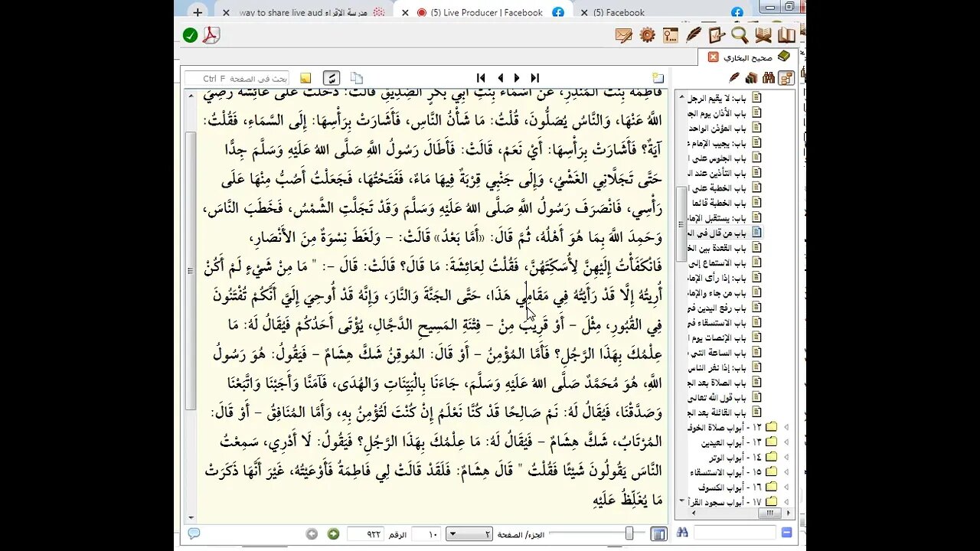980x551 pixels.
Task: Click the copy pages icon
Action: [x=356, y=78]
